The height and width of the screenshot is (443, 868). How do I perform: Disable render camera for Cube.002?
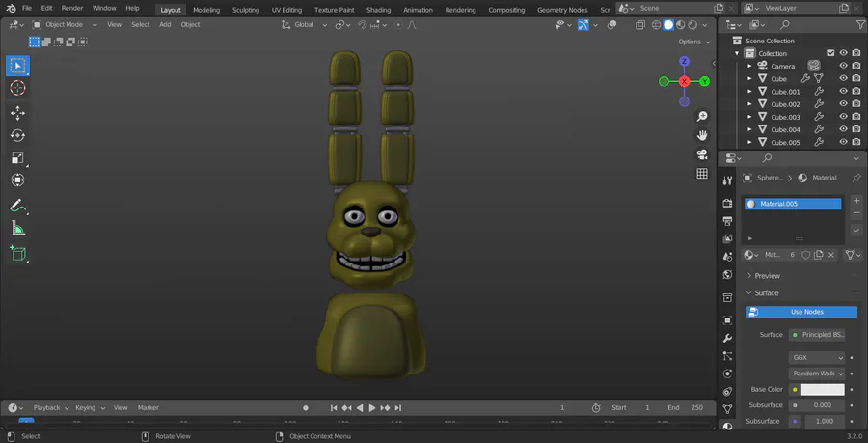tap(855, 104)
